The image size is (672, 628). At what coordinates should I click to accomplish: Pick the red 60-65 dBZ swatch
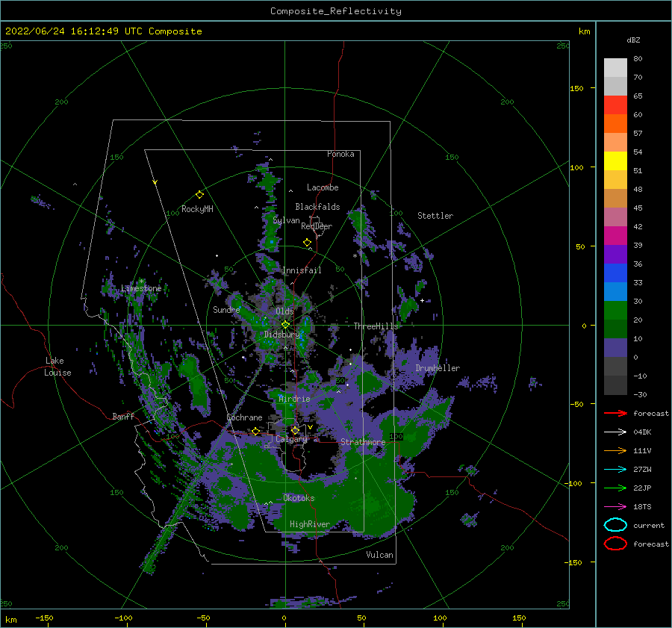[615, 105]
